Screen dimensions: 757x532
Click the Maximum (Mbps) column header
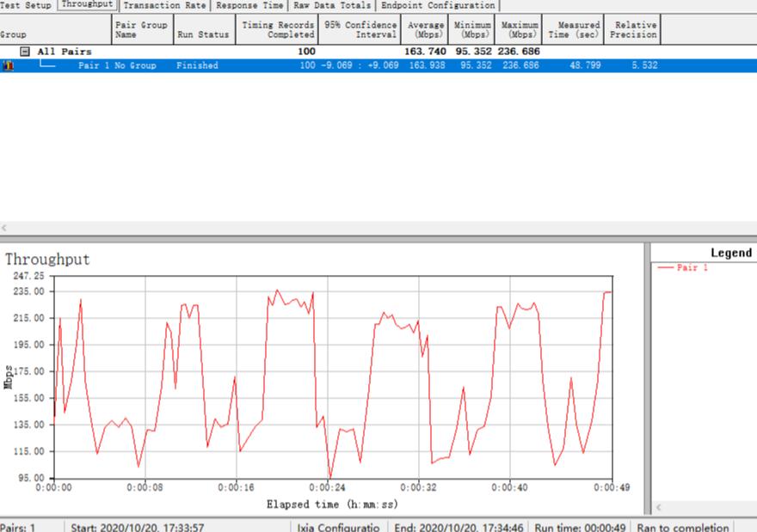coord(519,29)
